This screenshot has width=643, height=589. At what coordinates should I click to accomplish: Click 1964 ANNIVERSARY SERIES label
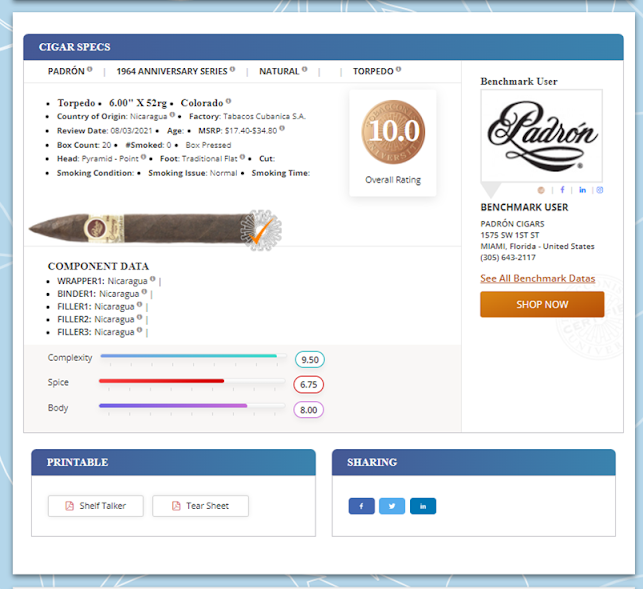(x=172, y=71)
